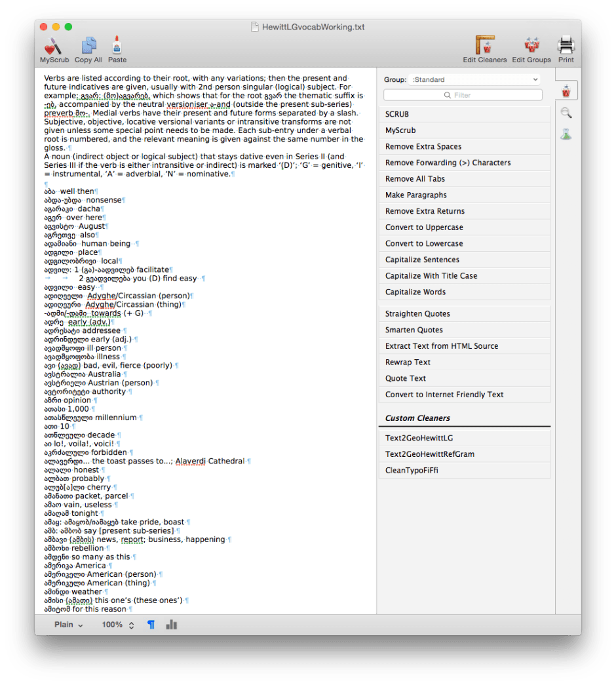Select the Cleaners tab with the scrub bucket icon
Image resolution: width=616 pixels, height=685 pixels.
(x=566, y=90)
